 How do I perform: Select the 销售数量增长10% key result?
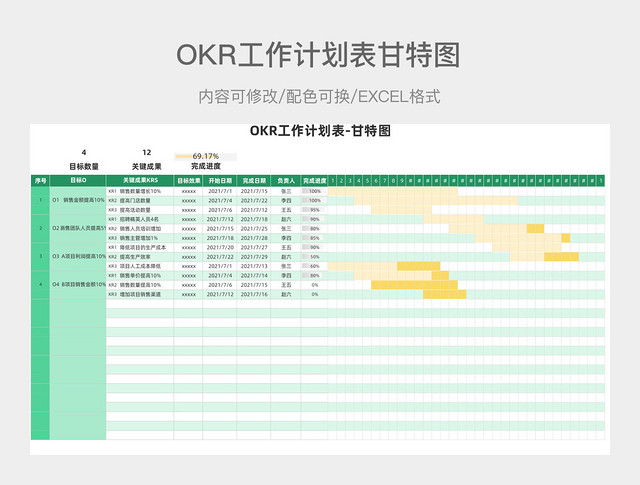140,191
